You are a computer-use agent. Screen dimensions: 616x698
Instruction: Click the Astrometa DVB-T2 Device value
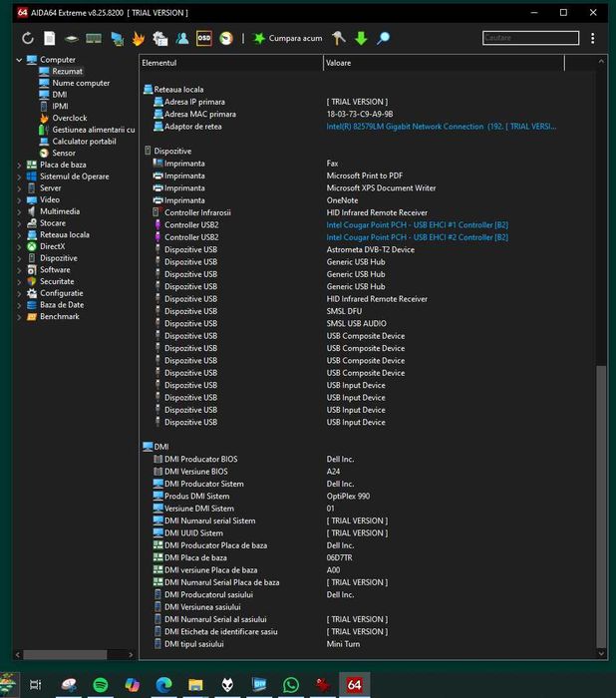click(371, 249)
